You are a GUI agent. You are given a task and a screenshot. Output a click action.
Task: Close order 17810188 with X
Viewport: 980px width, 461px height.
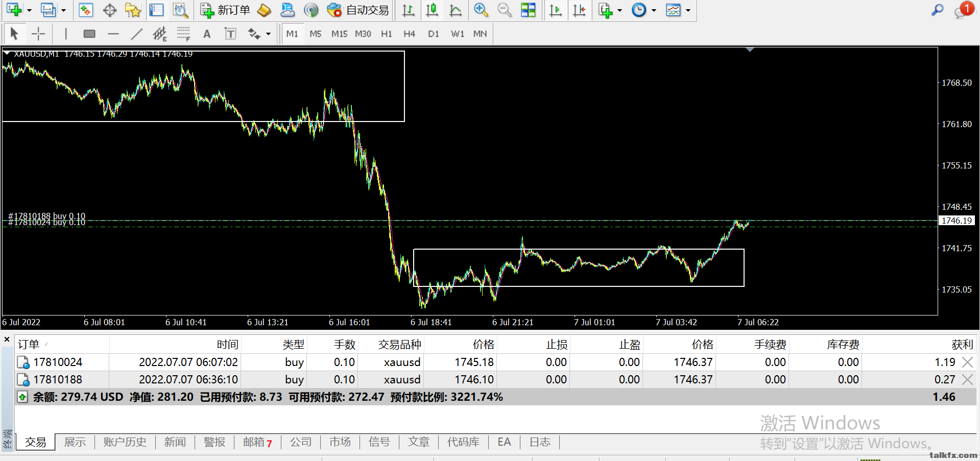[967, 380]
